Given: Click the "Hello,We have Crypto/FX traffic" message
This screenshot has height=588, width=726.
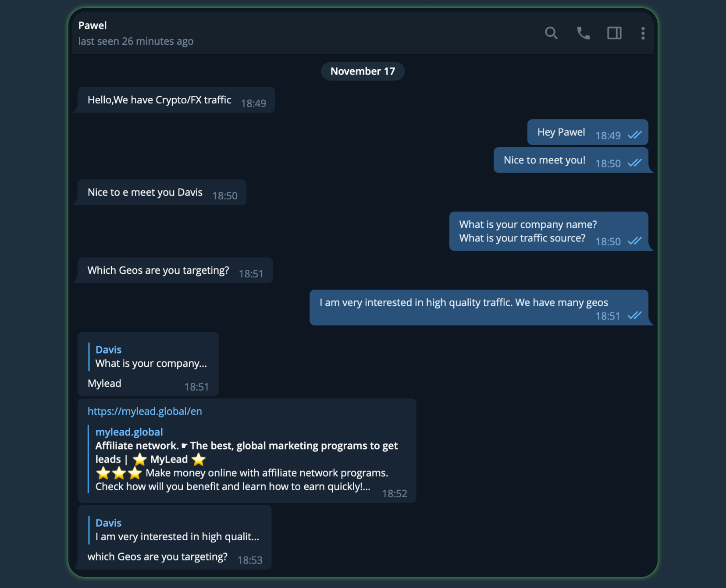Looking at the screenshot, I should (159, 100).
